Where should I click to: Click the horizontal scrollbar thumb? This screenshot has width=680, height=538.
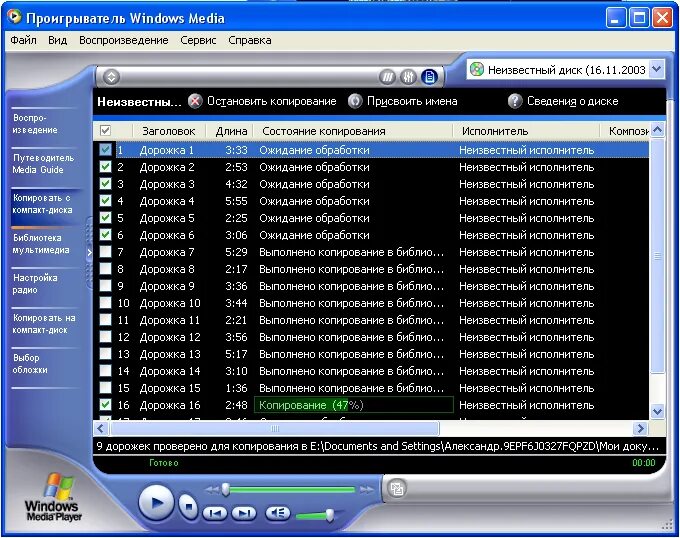point(275,429)
